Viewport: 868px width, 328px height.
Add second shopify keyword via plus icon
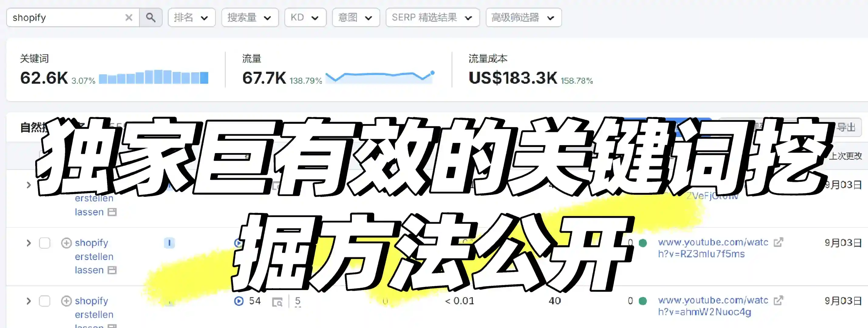point(66,243)
